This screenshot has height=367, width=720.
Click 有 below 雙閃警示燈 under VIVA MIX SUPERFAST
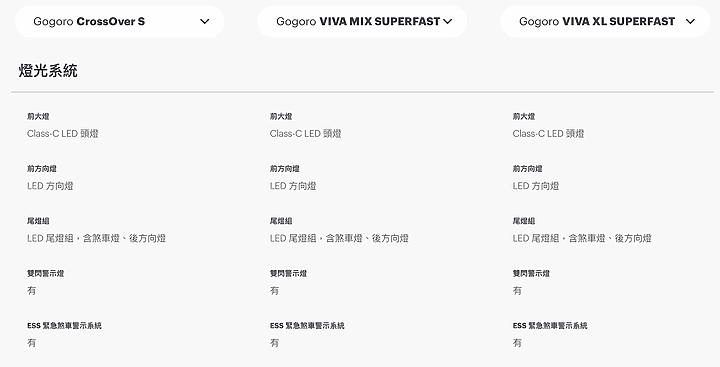(x=274, y=291)
